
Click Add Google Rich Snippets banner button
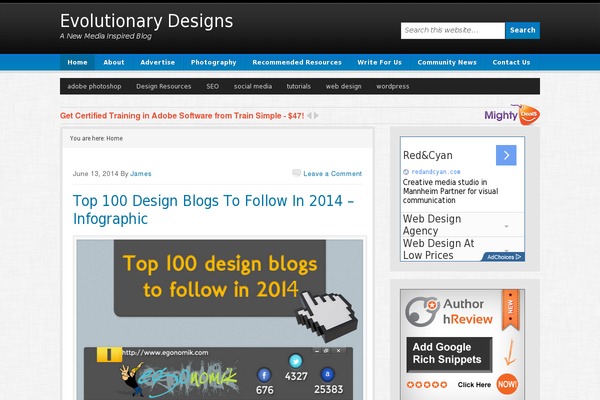(449, 354)
